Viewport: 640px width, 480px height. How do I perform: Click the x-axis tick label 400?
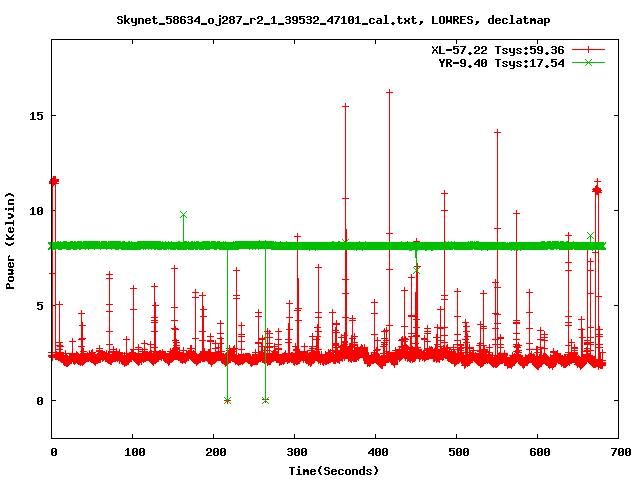click(378, 452)
